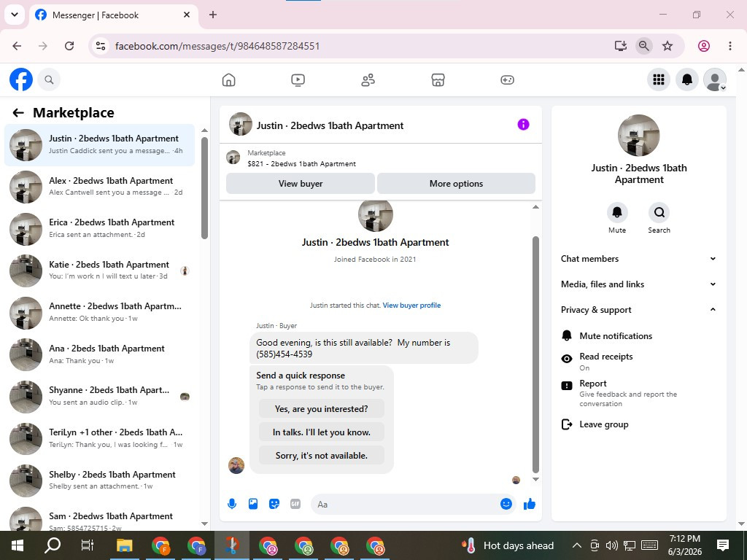Viewport: 747px width, 560px height.
Task: Click the View buyer button
Action: [300, 183]
